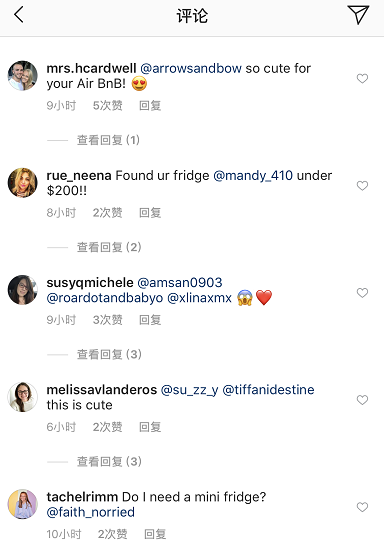Open mrs.hcardwell's profile picture
The image size is (384, 551).
[x=22, y=76]
